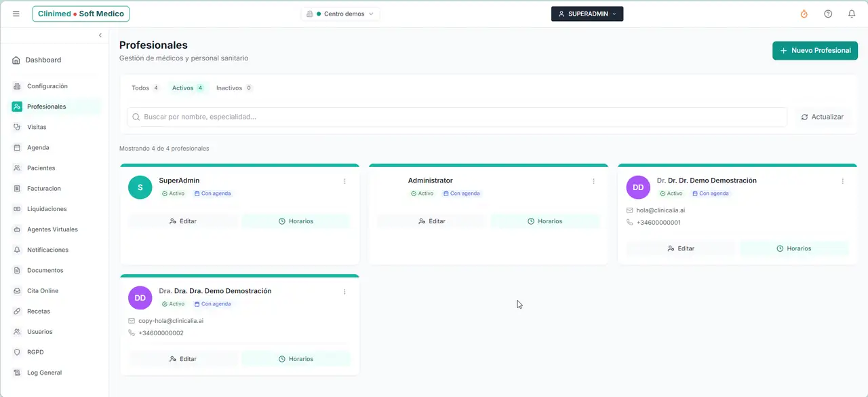Screen dimensions: 868x397
Task: Select Profesionales in the sidebar
Action: click(54, 107)
